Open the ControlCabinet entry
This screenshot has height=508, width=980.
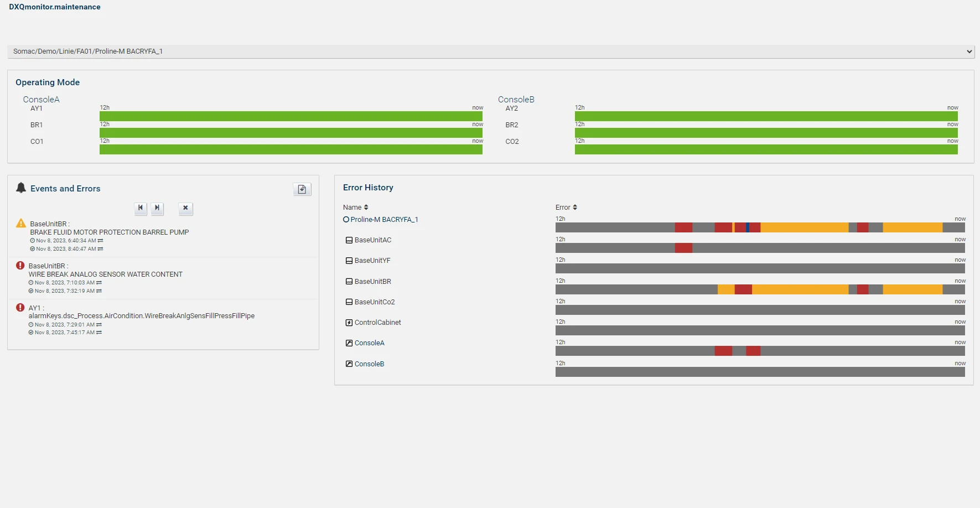pos(377,323)
